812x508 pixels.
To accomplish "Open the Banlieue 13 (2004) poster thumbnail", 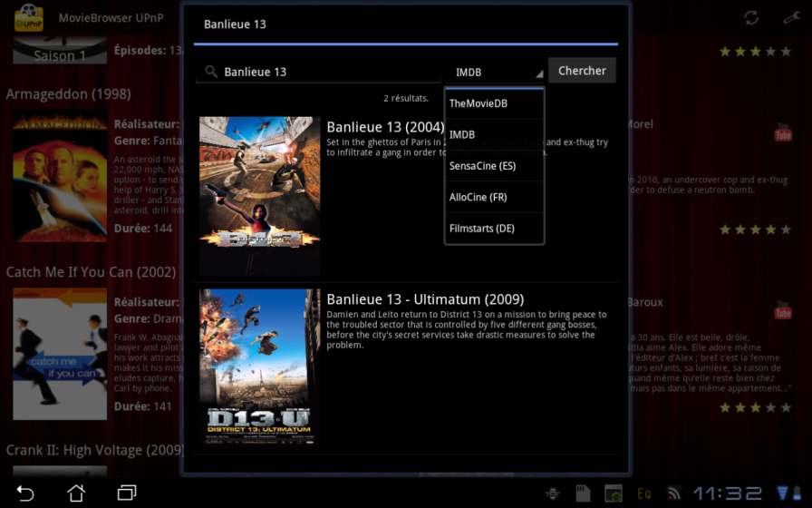I will click(x=259, y=195).
